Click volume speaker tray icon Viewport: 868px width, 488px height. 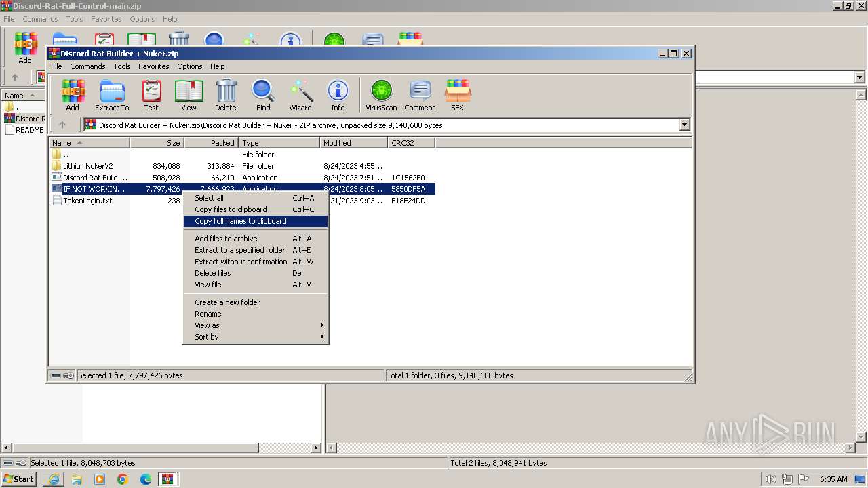click(x=771, y=479)
